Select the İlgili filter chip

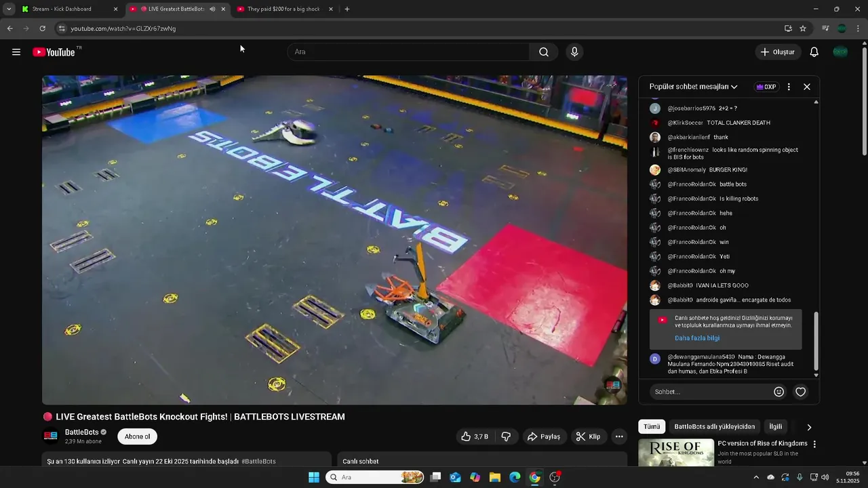click(776, 427)
